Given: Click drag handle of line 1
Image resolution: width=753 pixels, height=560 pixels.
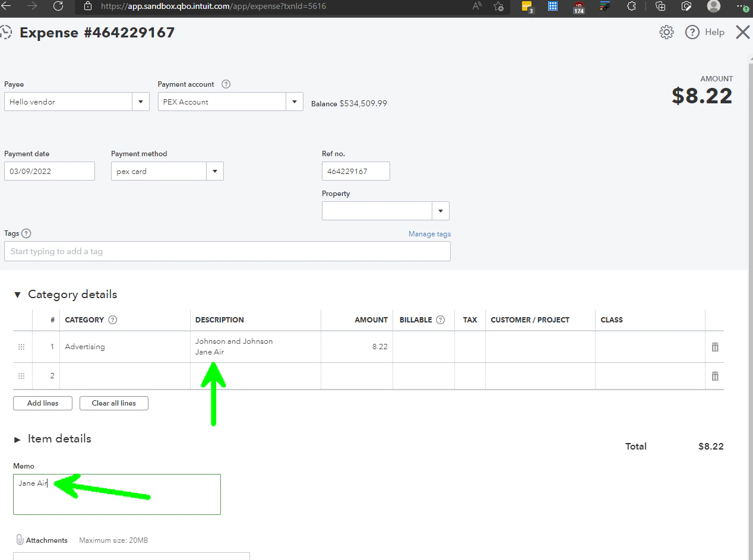Looking at the screenshot, I should (21, 347).
